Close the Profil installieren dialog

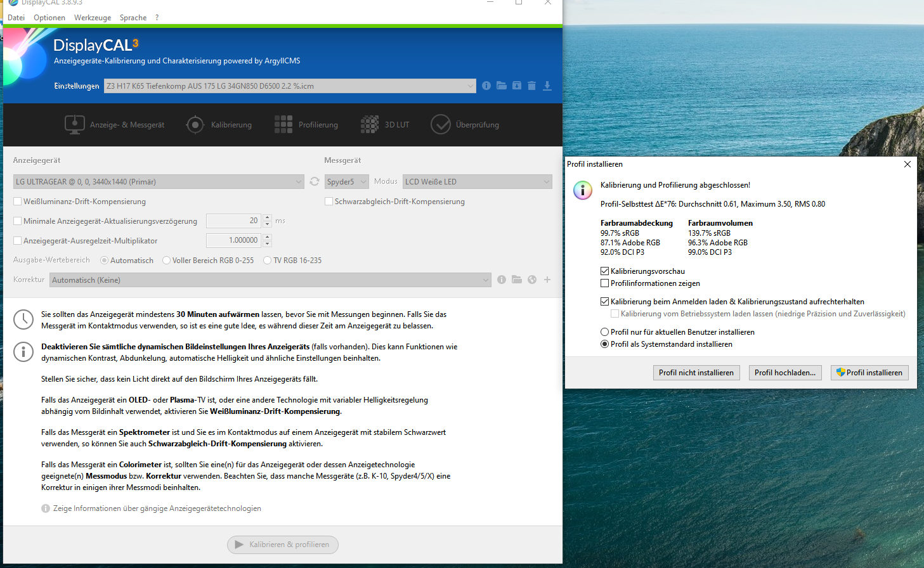click(908, 164)
